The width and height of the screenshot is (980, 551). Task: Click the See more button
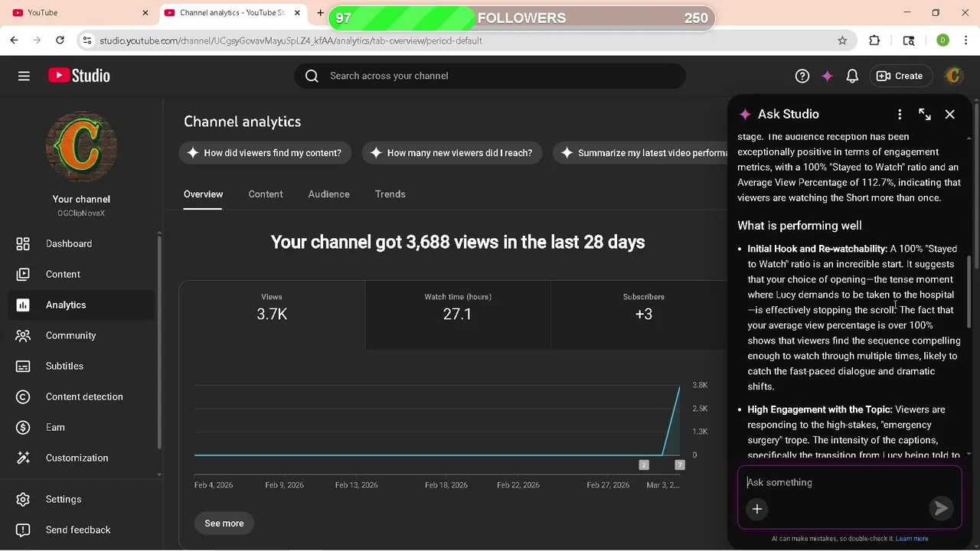[224, 523]
